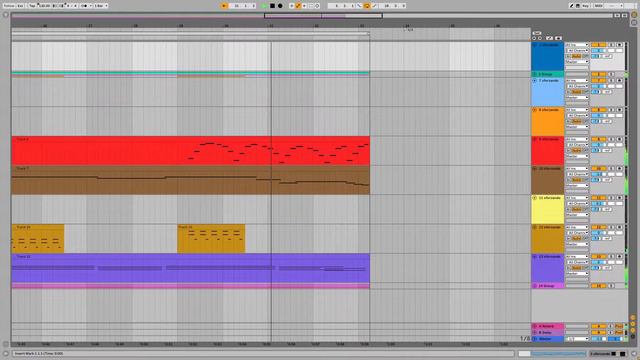The image size is (640, 360).
Task: Toggle Draw Mode pencil at top right
Action: [572, 6]
